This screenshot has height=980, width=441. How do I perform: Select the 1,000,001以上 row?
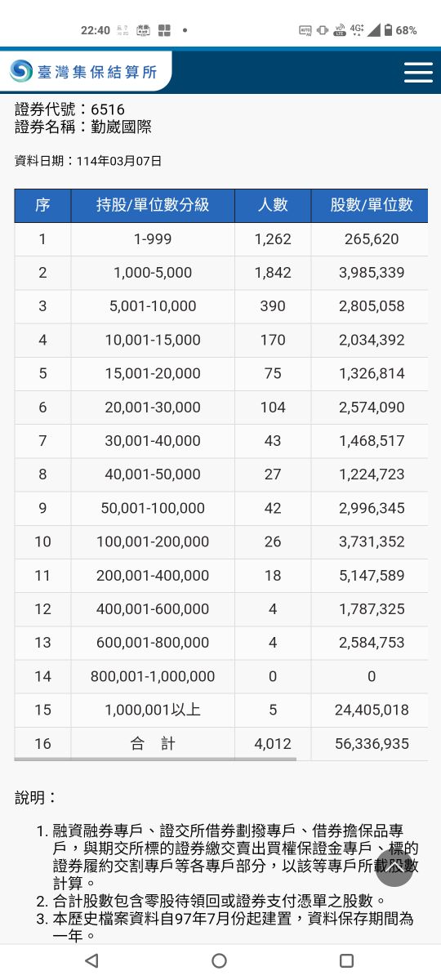220,710
